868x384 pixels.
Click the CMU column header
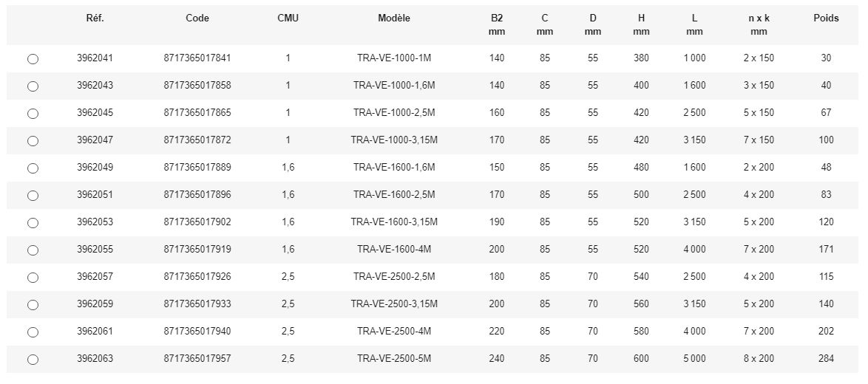point(288,18)
